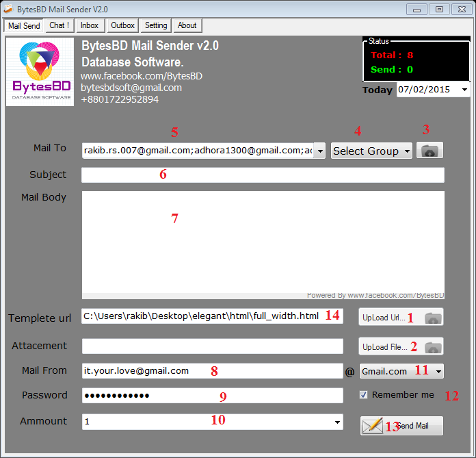Open the Inbox tab
Viewport: 476px width, 458px height.
90,25
